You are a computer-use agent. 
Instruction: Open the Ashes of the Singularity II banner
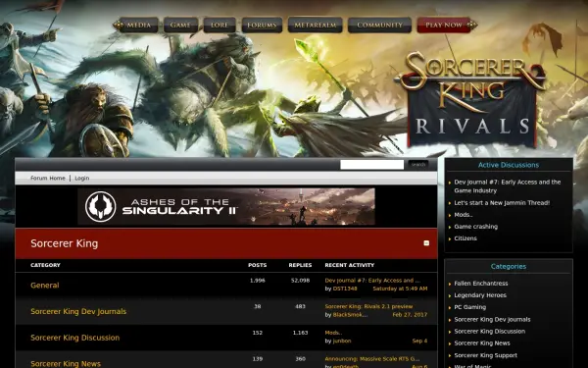pos(226,206)
